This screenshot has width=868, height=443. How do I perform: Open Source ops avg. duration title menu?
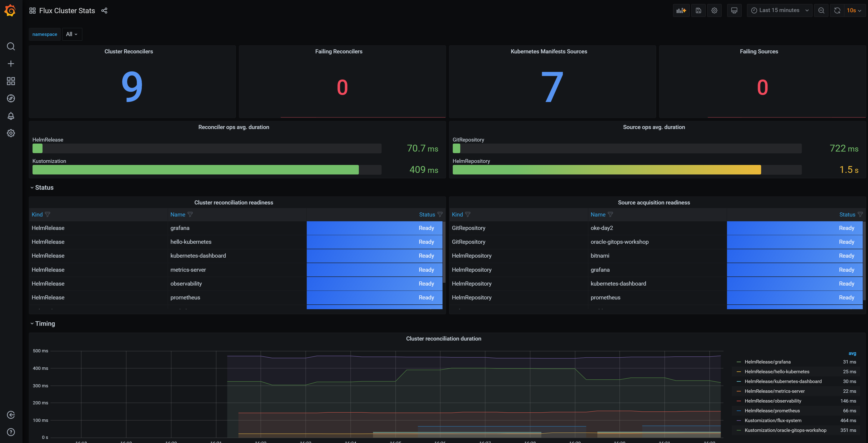654,127
